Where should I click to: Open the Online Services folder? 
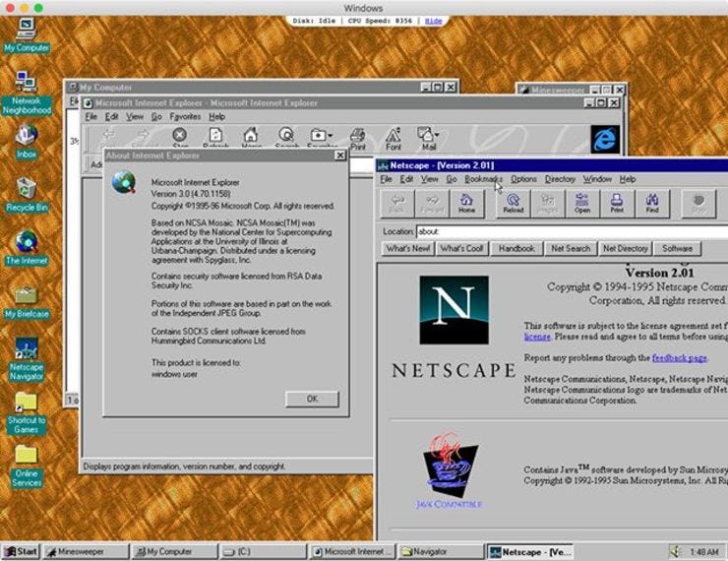(26, 467)
